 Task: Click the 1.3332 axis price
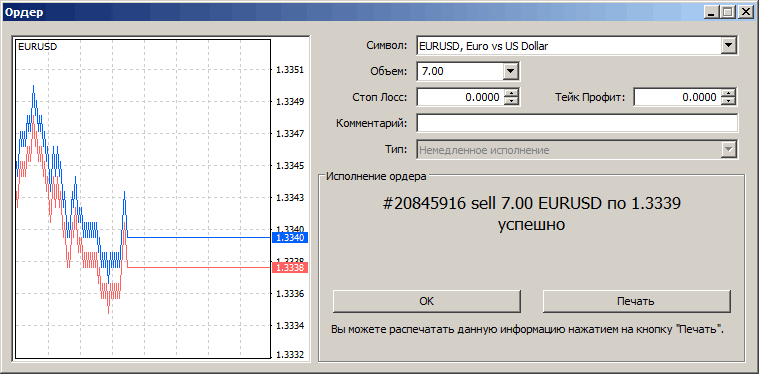pyautogui.click(x=290, y=355)
